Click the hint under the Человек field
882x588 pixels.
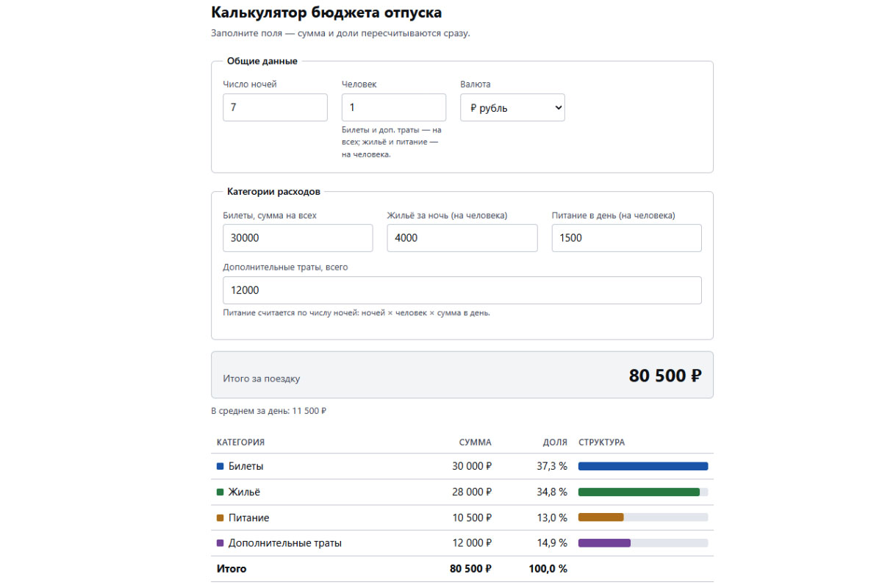[391, 142]
